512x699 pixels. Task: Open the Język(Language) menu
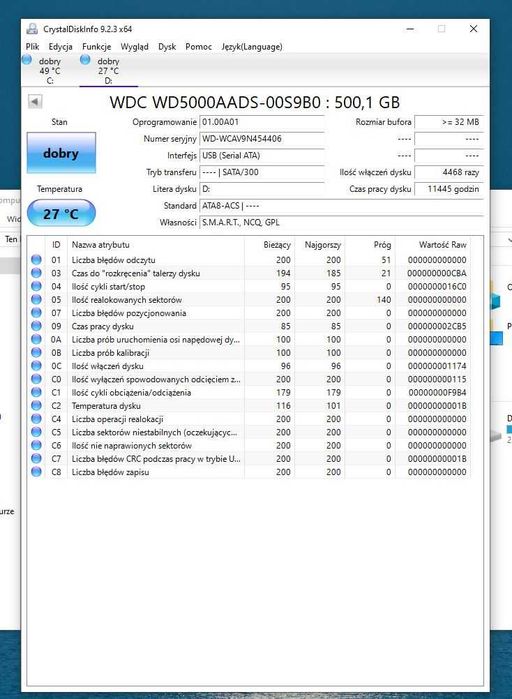tap(252, 47)
